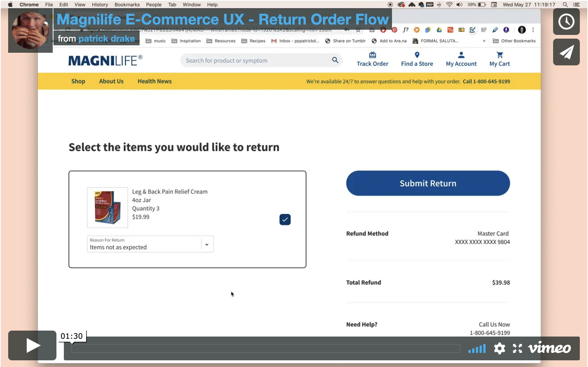The height and width of the screenshot is (367, 588).
Task: Open the 'FORMAL SALUTA...' bookmark
Action: pos(436,41)
